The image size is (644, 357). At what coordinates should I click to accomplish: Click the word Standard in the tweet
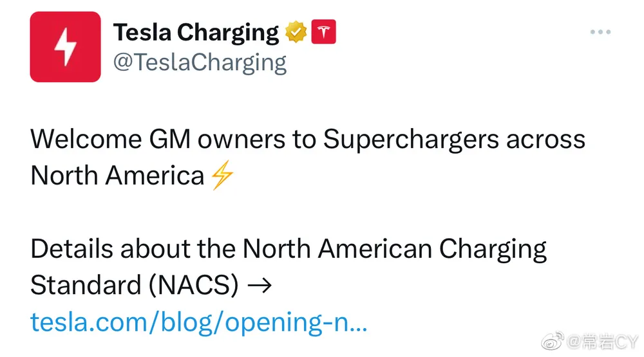86,285
